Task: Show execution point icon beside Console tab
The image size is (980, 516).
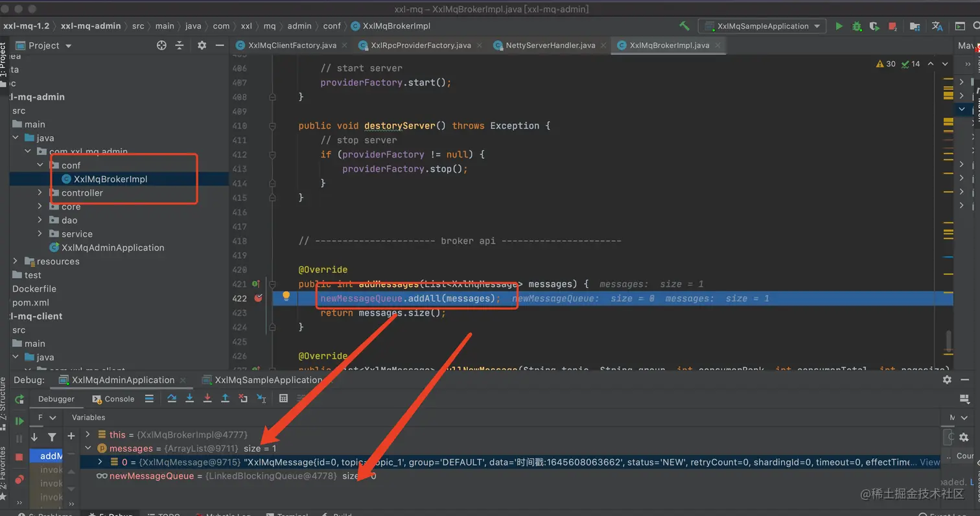Action: [x=149, y=398]
